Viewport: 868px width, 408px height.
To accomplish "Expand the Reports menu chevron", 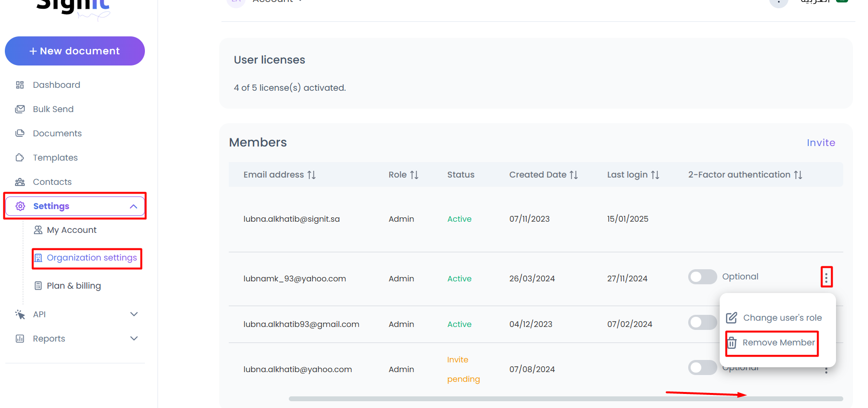I will (134, 339).
